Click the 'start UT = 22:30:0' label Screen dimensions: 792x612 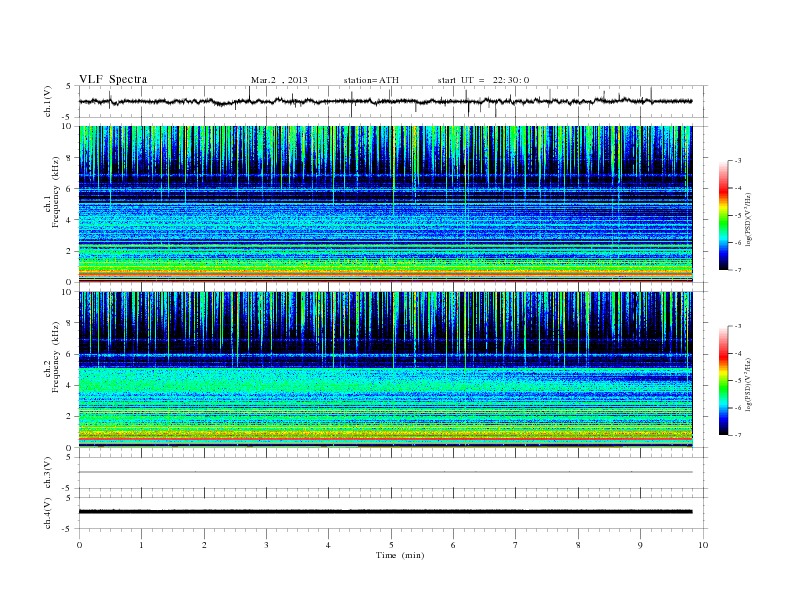tap(483, 80)
